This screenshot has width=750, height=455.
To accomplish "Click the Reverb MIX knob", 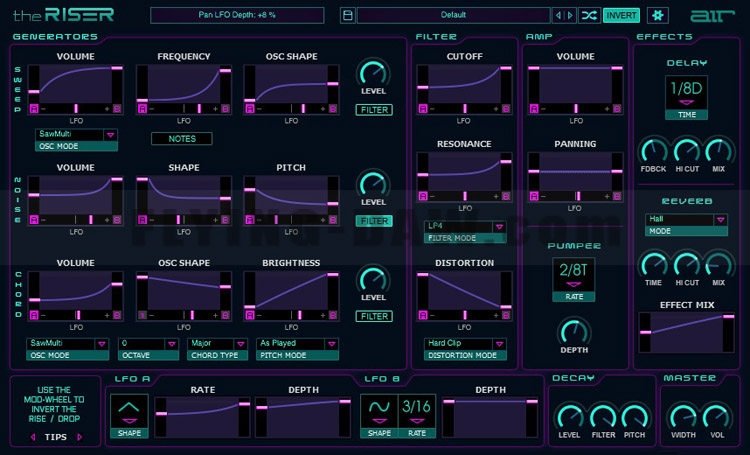I will 719,264.
